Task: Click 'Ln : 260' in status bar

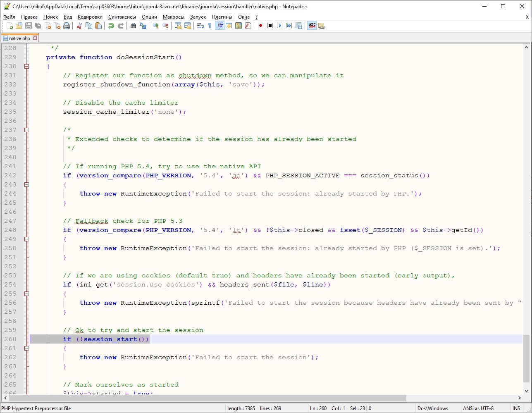Action: coord(318,408)
